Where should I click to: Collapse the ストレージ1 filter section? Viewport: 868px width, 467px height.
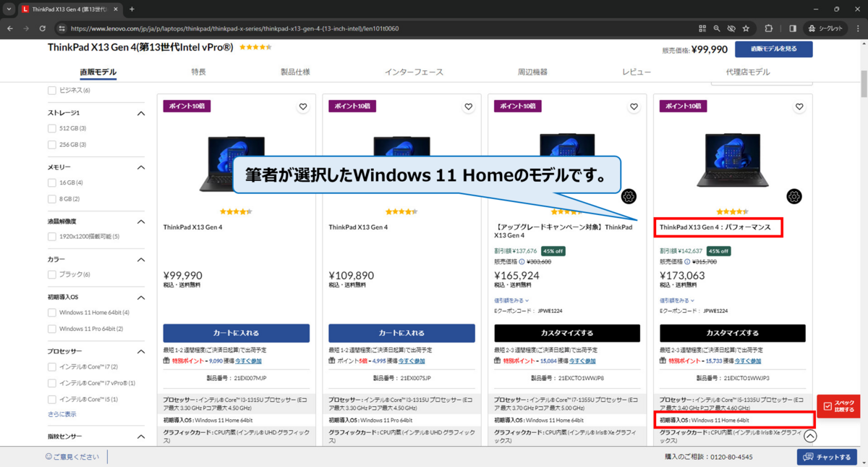(x=141, y=113)
